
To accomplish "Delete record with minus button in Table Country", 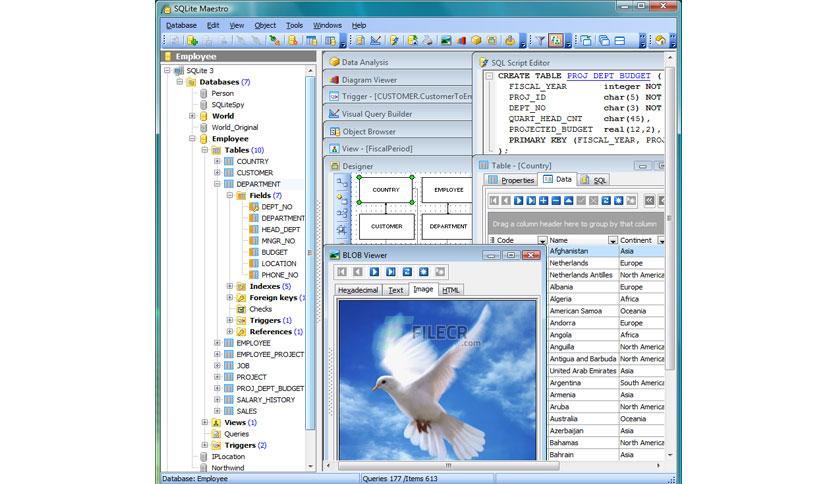I will [x=556, y=200].
